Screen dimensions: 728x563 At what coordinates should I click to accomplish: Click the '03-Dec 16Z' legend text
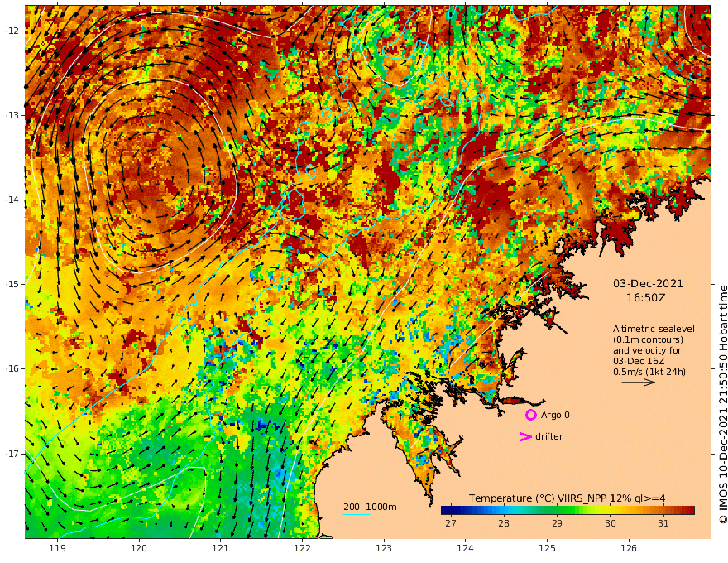point(639,361)
